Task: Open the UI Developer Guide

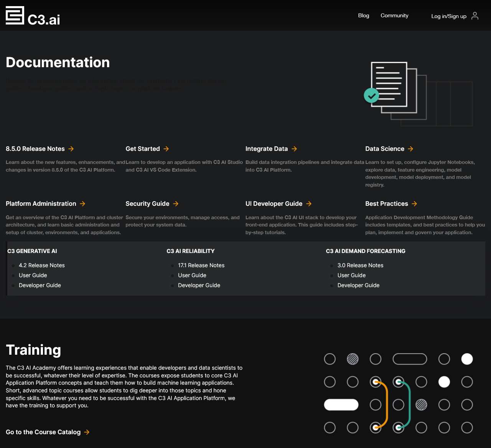Action: (274, 204)
